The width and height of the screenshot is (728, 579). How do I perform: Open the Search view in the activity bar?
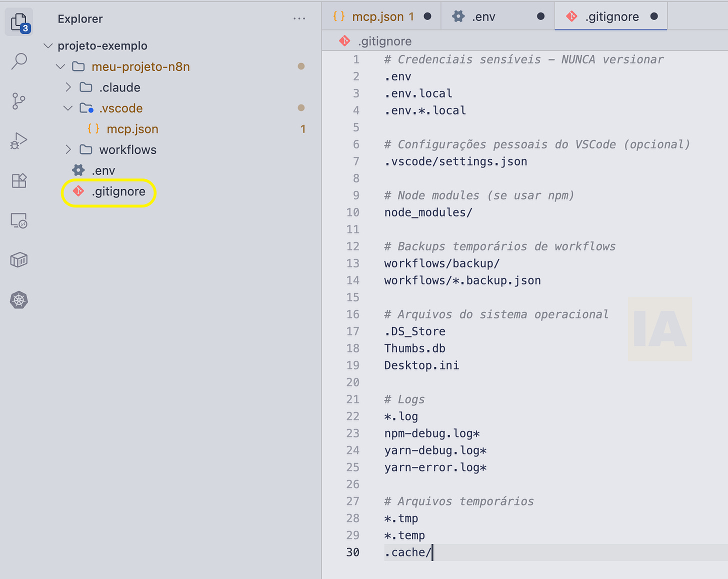pyautogui.click(x=18, y=61)
